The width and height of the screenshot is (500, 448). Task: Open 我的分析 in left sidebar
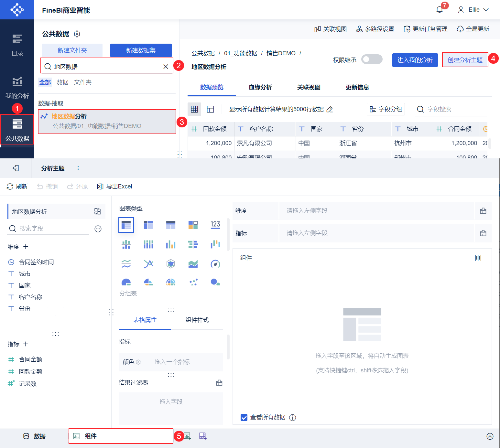17,88
